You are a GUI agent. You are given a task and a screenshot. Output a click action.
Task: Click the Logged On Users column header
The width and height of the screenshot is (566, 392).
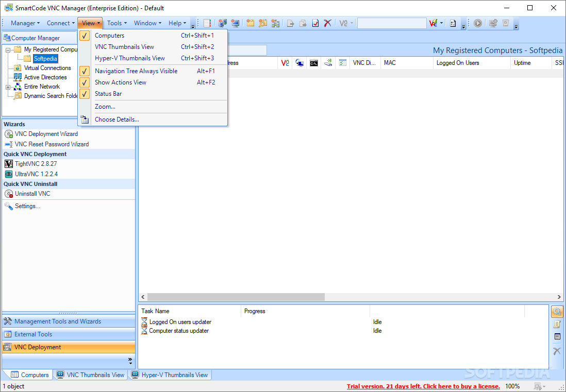tap(472, 63)
